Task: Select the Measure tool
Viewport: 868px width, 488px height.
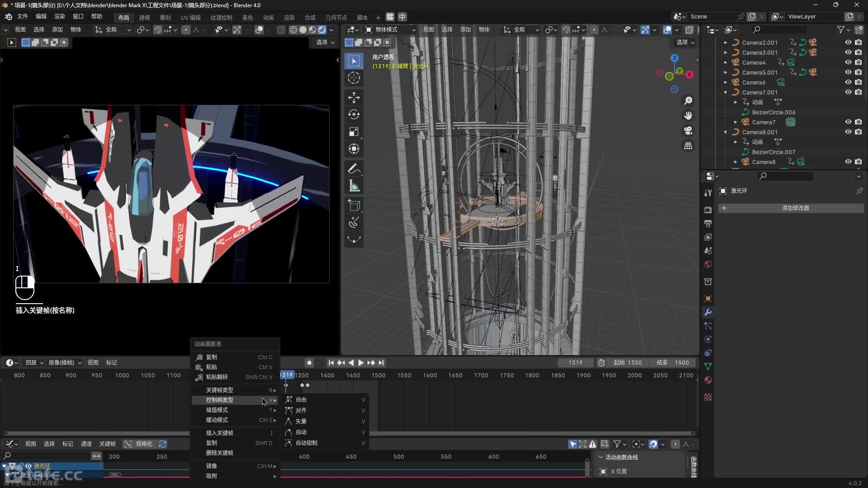Action: (354, 186)
